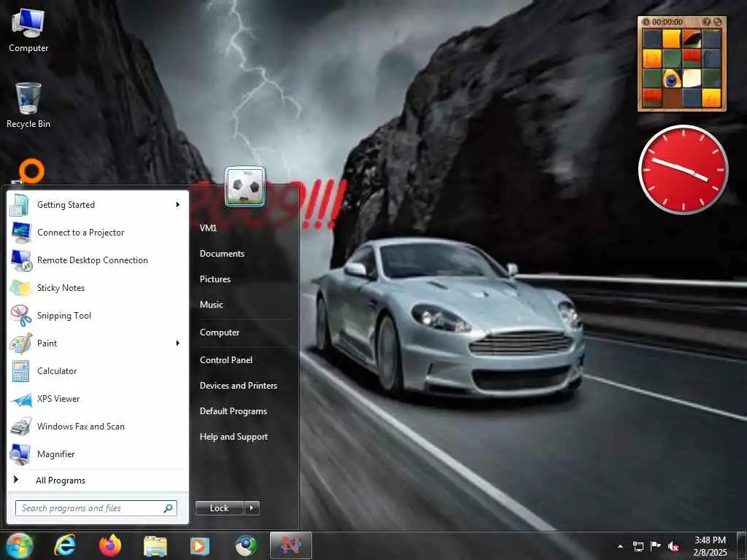Click the Paint palette icon
This screenshot has height=560, width=747.
tap(21, 343)
